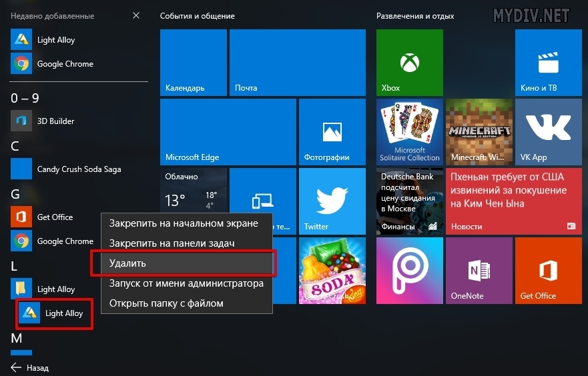This screenshot has width=588, height=376.
Task: Launch the Minecraft tile
Action: 478,132
